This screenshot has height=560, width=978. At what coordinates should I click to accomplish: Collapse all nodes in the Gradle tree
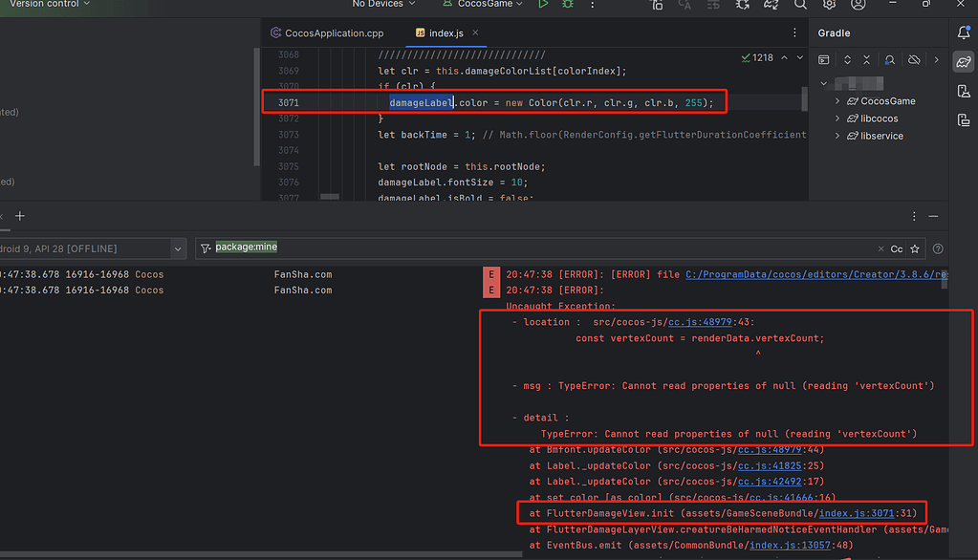[866, 59]
